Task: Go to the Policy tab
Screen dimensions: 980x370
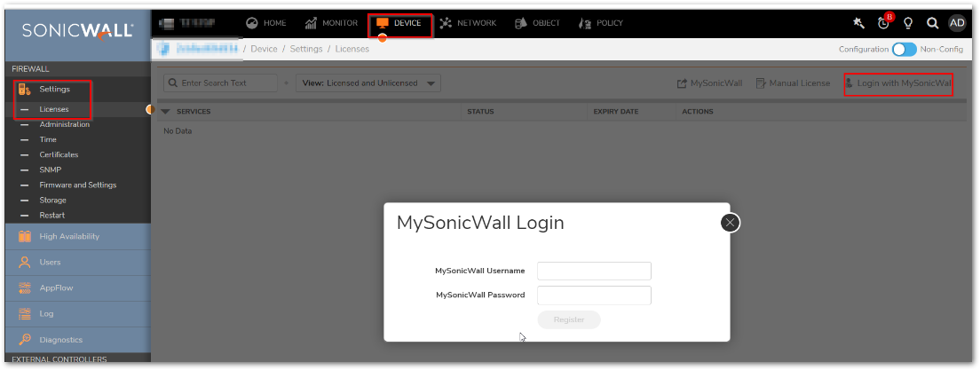Action: (601, 23)
